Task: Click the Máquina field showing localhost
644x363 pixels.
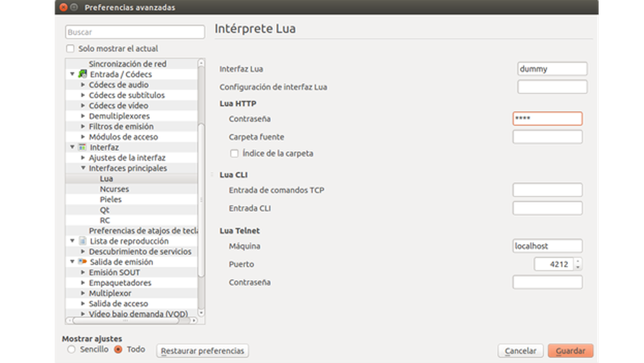Action: pos(548,246)
